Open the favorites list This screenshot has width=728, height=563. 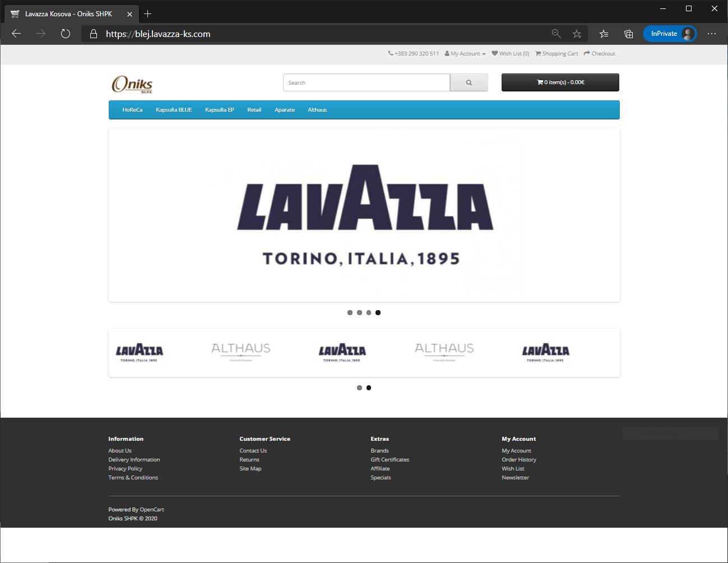coord(604,34)
